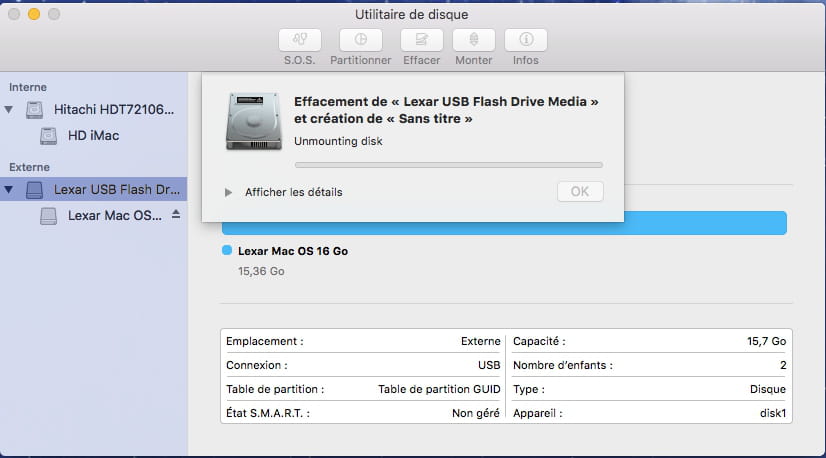Minimize the Utilitaire de disque window
Viewport: 826px width, 458px height.
click(34, 14)
